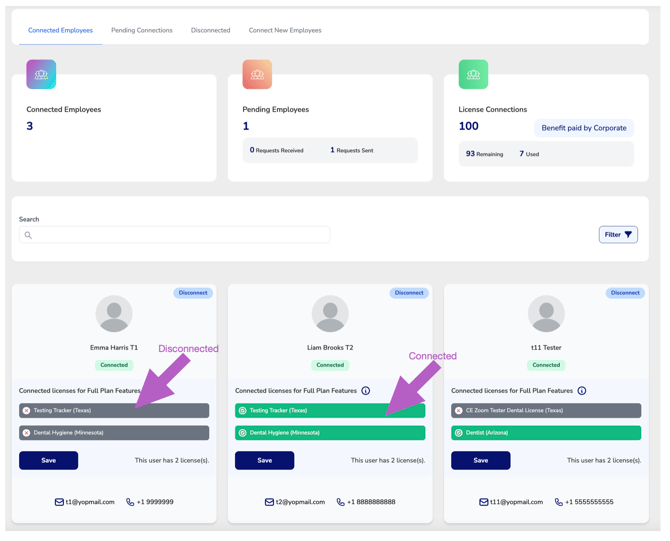Click the search magnifier icon

pyautogui.click(x=28, y=235)
